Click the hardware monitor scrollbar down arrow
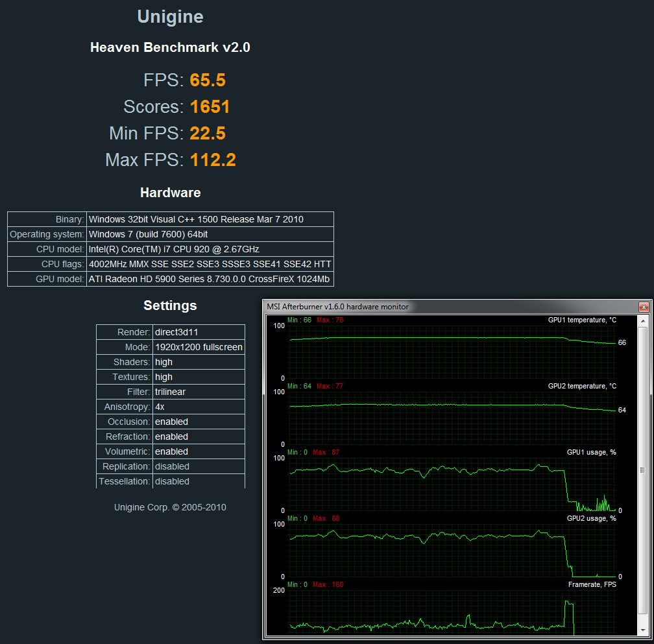Screen dimensions: 654x644 643,630
